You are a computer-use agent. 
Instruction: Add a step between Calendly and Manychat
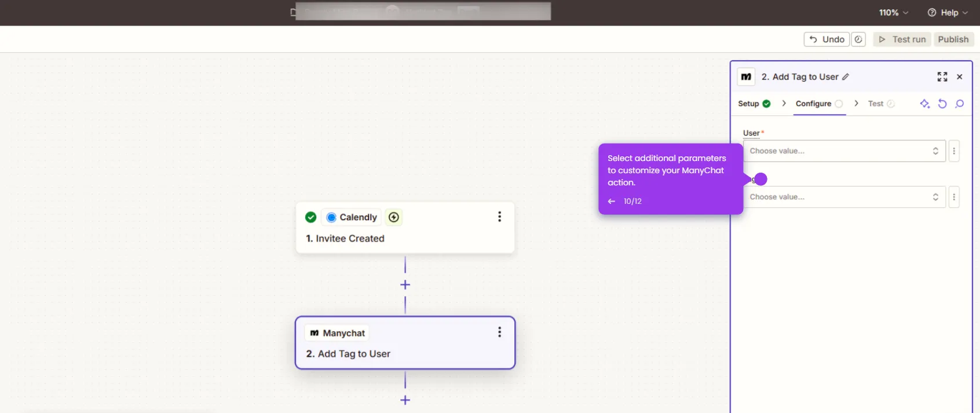pos(405,285)
